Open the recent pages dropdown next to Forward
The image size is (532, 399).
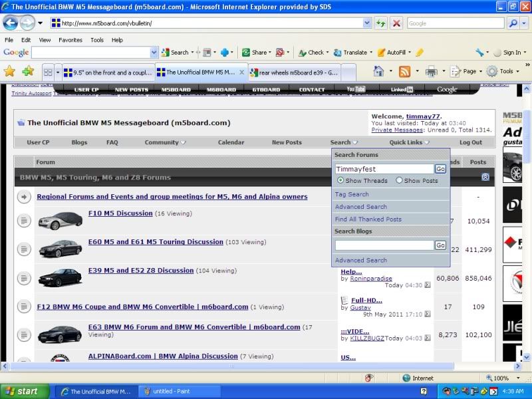(40, 23)
